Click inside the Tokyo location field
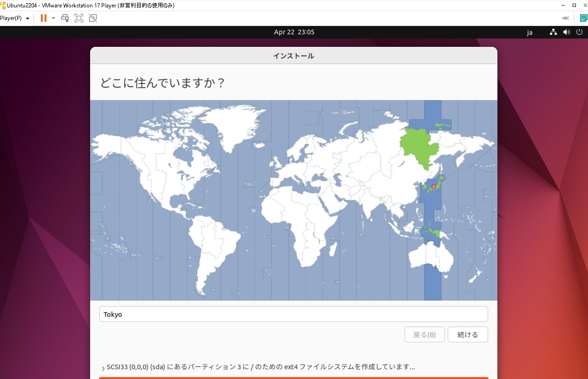588x379 pixels. [x=294, y=314]
